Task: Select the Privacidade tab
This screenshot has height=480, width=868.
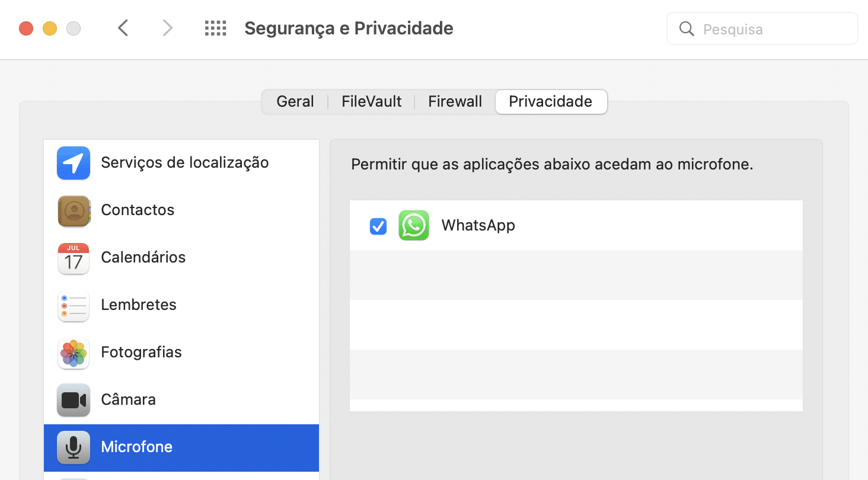Action: coord(551,101)
